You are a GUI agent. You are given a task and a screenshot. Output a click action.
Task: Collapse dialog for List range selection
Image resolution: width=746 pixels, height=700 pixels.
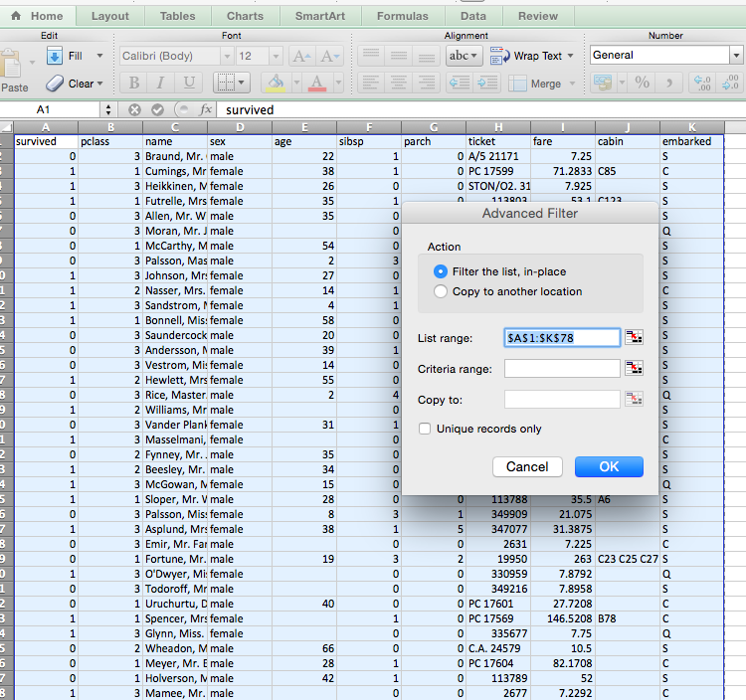pyautogui.click(x=634, y=338)
